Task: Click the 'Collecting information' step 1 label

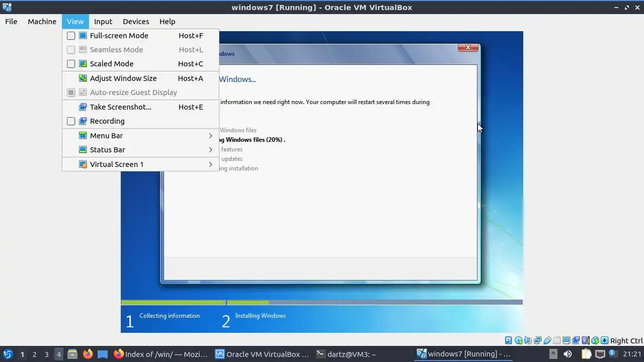Action: 170,316
